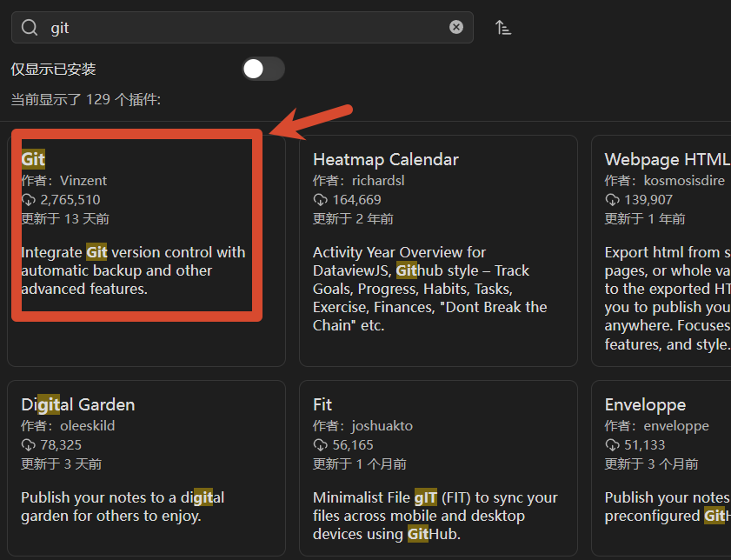
Task: Open the Heatmap Calendar plugin card
Action: tap(438, 250)
